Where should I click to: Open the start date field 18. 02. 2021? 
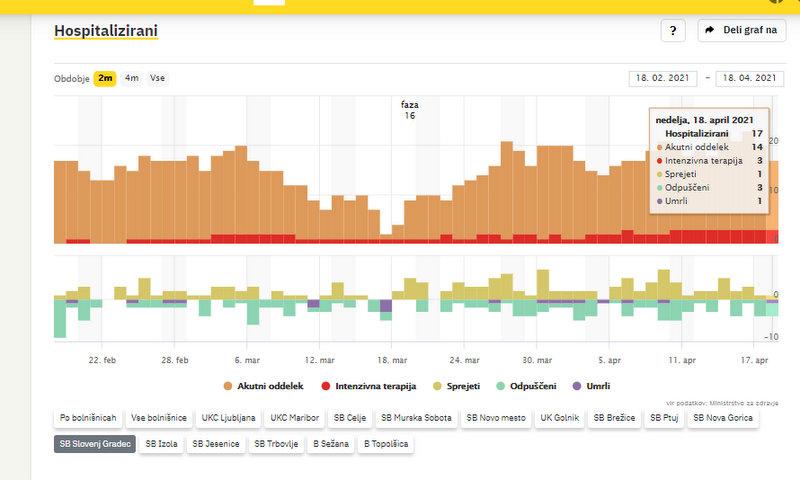click(x=663, y=78)
